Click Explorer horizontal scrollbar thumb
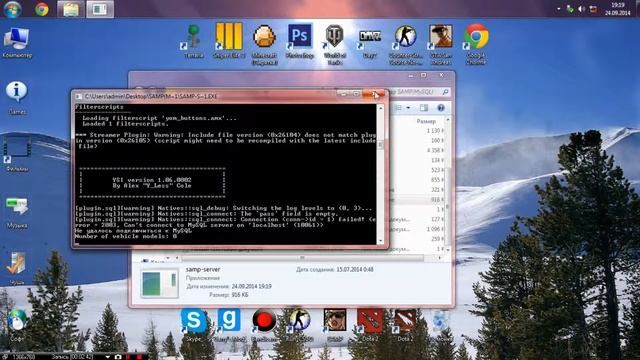The width and height of the screenshot is (640, 360). 302,258
